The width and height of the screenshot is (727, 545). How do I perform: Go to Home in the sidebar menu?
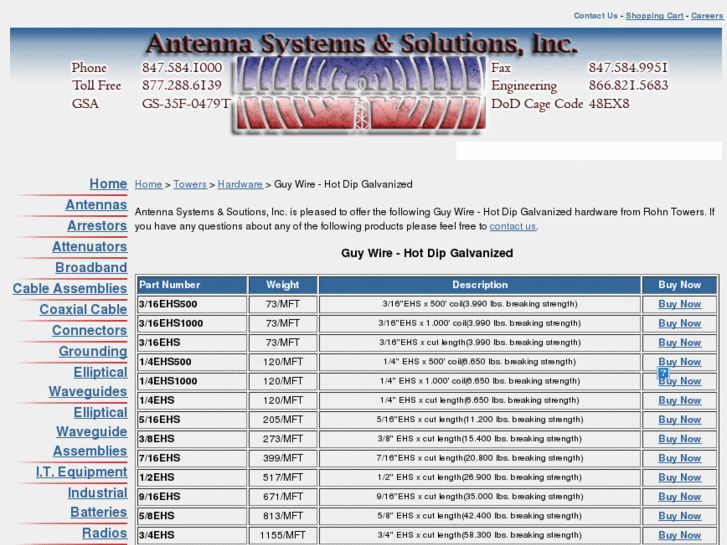108,184
